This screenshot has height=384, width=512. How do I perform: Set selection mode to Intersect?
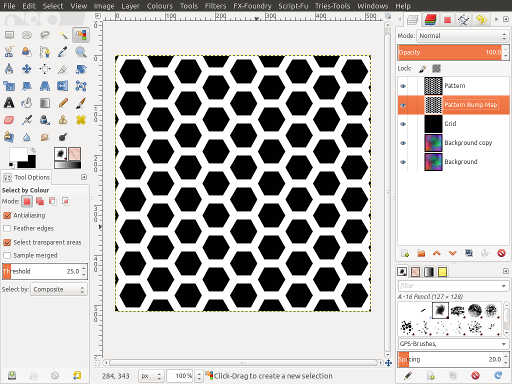click(66, 201)
